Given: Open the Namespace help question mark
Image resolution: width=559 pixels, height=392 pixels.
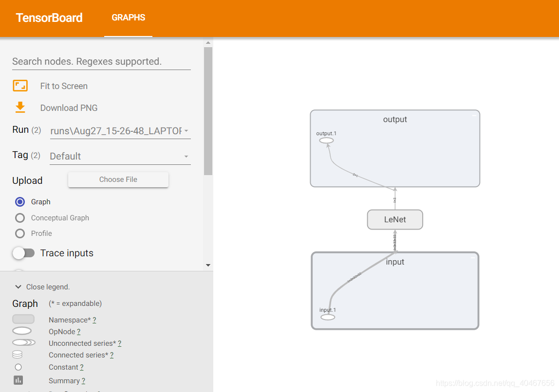Looking at the screenshot, I should point(94,320).
